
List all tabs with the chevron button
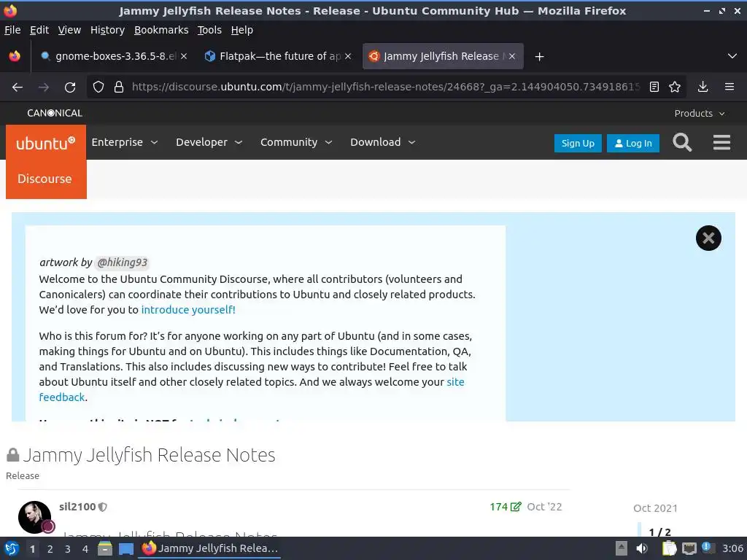[732, 56]
